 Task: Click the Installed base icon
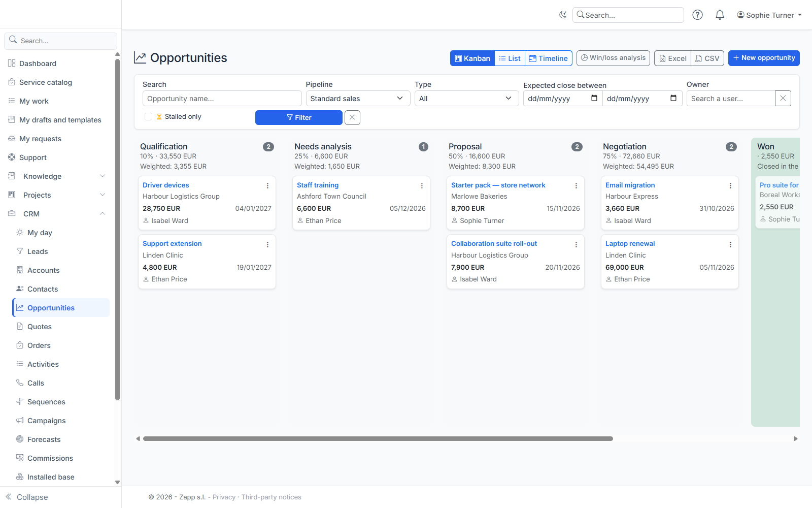click(x=20, y=477)
